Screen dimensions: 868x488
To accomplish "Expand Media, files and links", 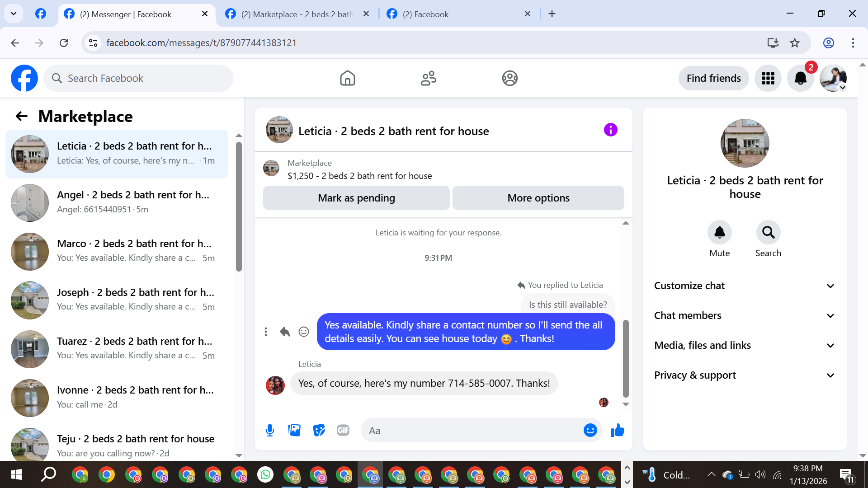I will 745,345.
